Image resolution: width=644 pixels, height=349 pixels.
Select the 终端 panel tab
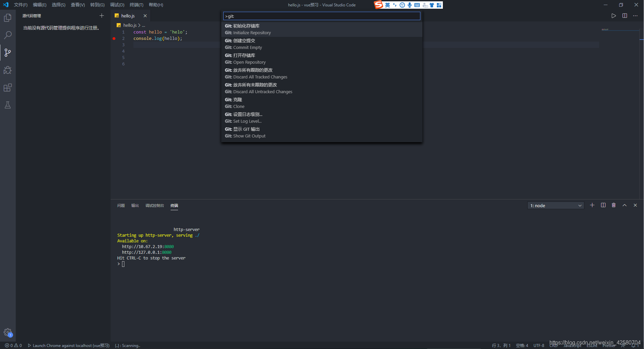174,206
